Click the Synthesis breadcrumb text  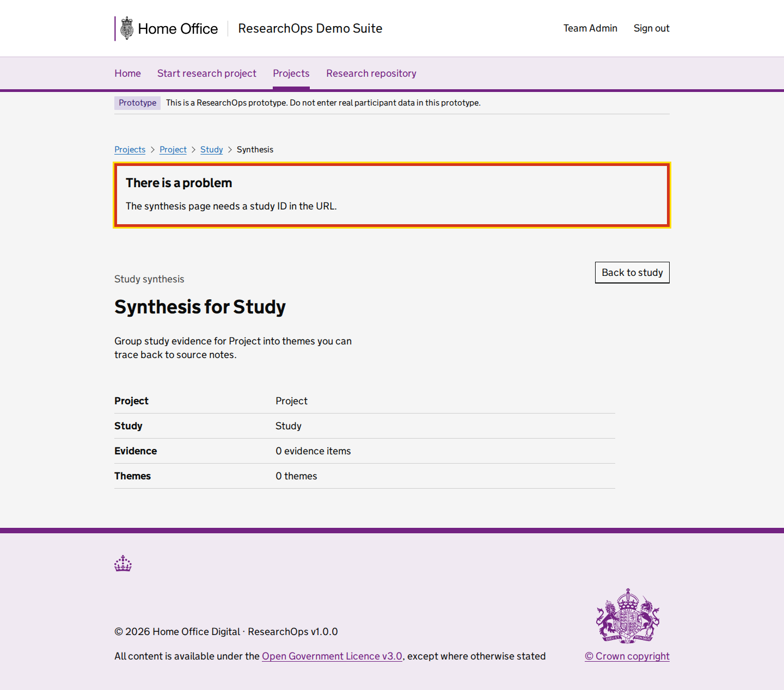pos(255,150)
